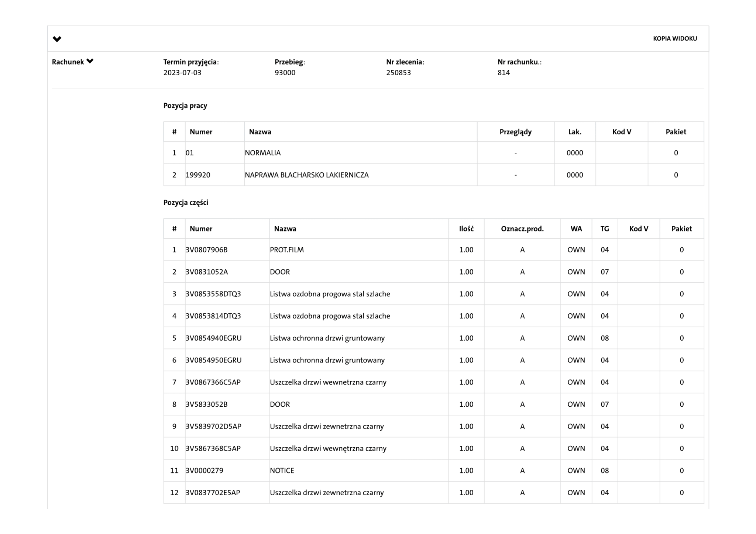Click part number 3V0831052A

coord(206,272)
